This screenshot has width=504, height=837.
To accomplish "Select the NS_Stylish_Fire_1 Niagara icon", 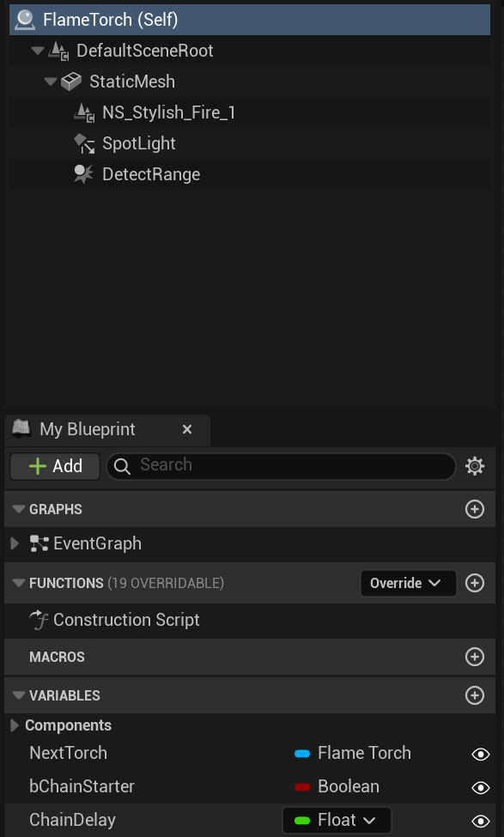I will (84, 112).
